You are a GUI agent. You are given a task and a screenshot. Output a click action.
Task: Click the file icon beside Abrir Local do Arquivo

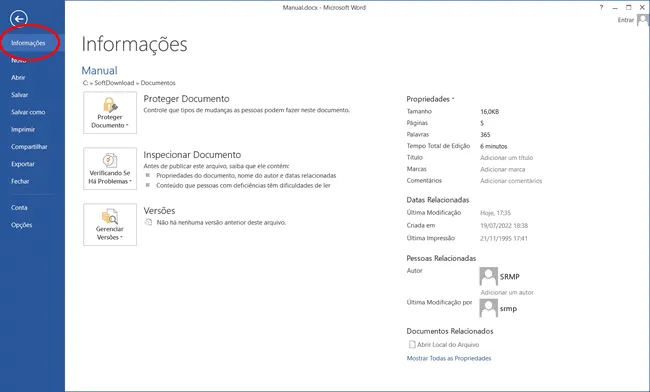pyautogui.click(x=412, y=344)
